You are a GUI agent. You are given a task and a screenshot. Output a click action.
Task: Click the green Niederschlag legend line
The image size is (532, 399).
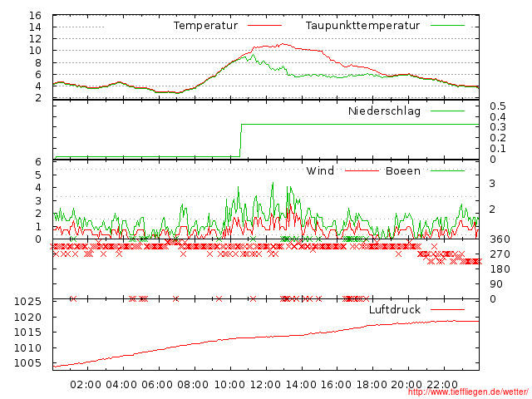447,111
